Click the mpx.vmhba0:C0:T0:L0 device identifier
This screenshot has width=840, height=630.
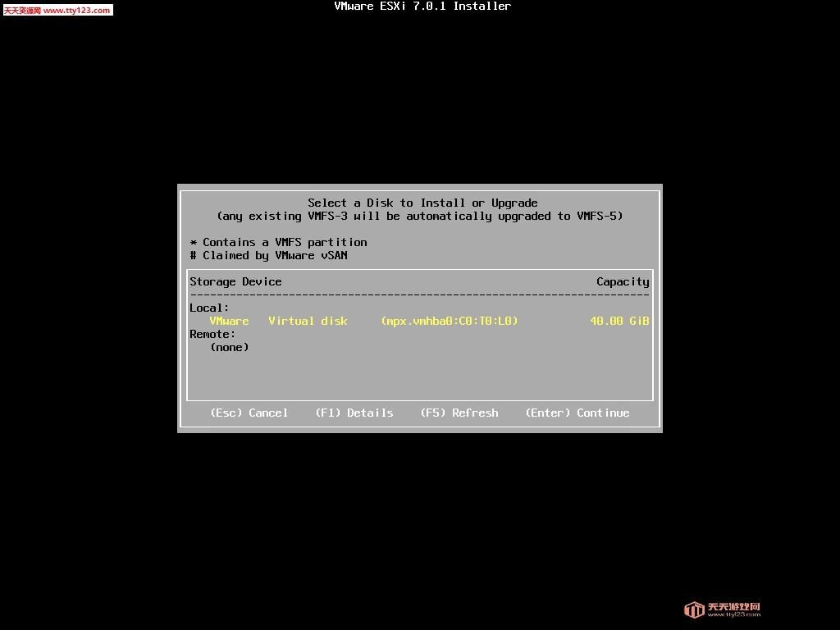[x=450, y=321]
